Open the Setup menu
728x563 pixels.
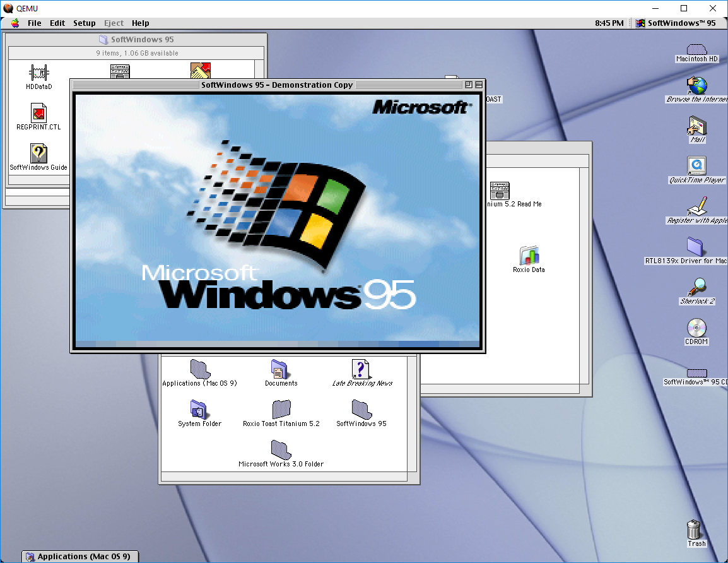[85, 23]
